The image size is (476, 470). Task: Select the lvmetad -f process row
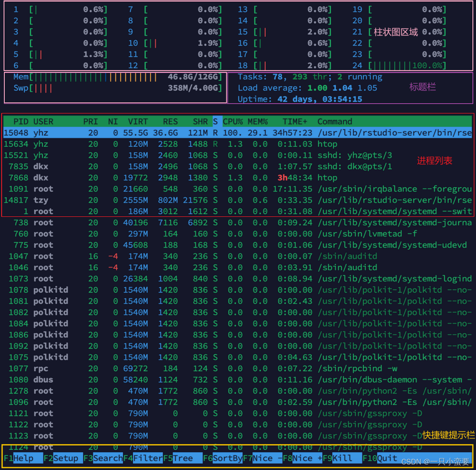(x=238, y=234)
